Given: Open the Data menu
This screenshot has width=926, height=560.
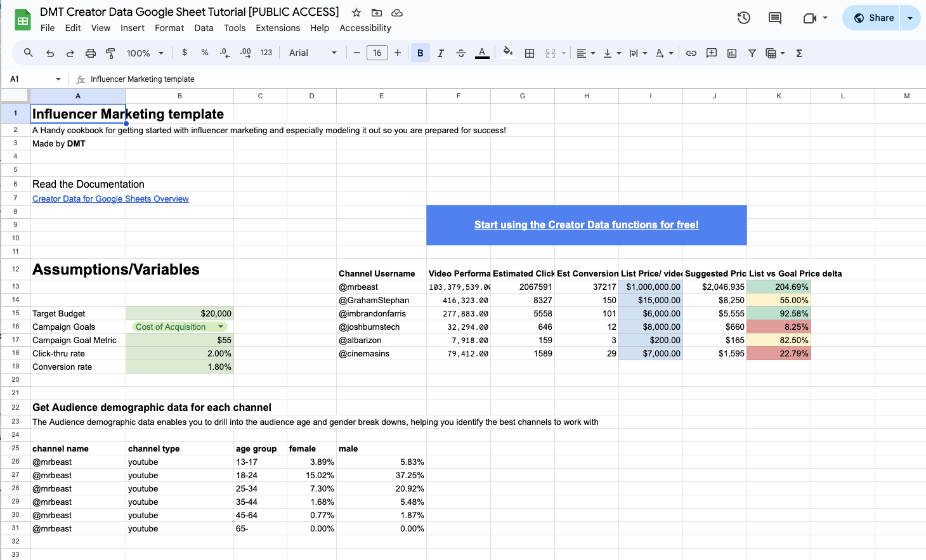Looking at the screenshot, I should [x=204, y=28].
